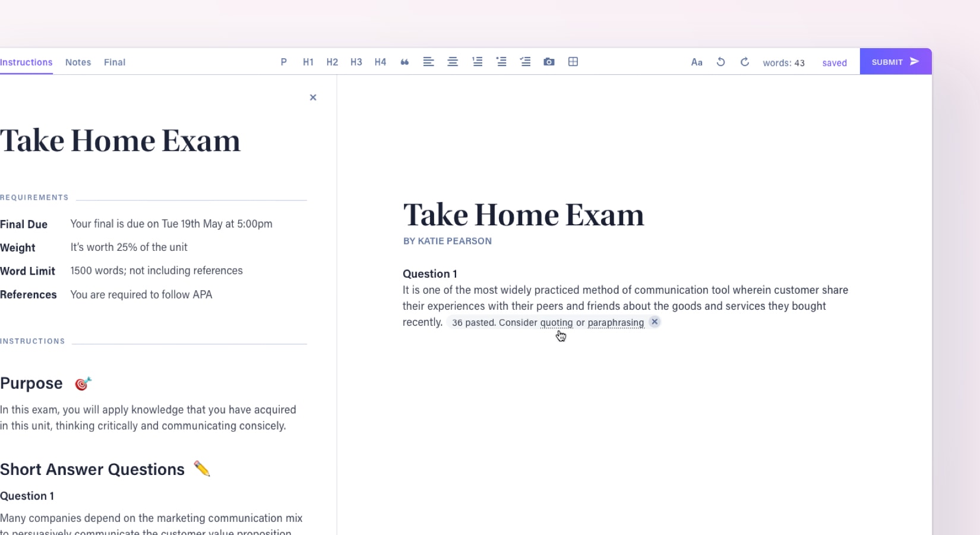
Task: Insert a bulleted list
Action: tap(501, 62)
